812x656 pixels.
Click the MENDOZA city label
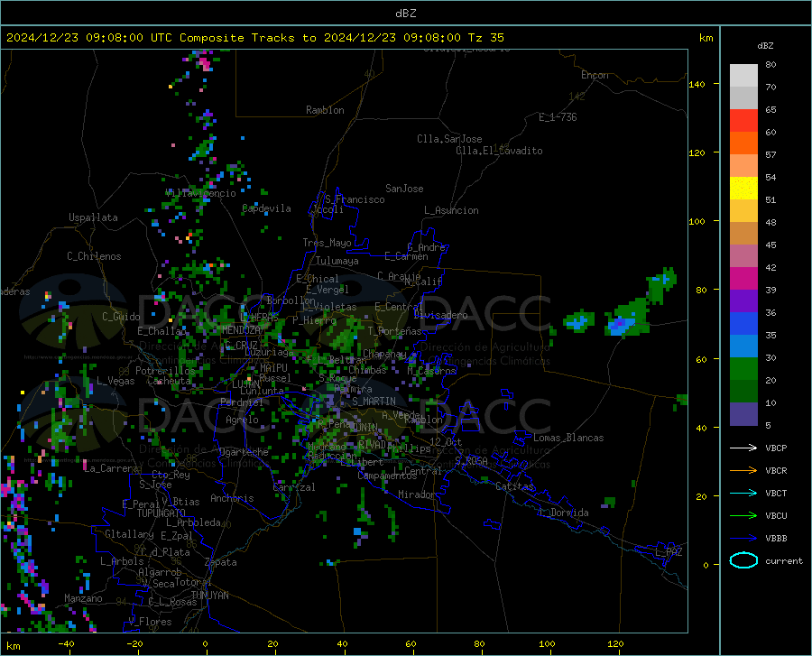241,330
